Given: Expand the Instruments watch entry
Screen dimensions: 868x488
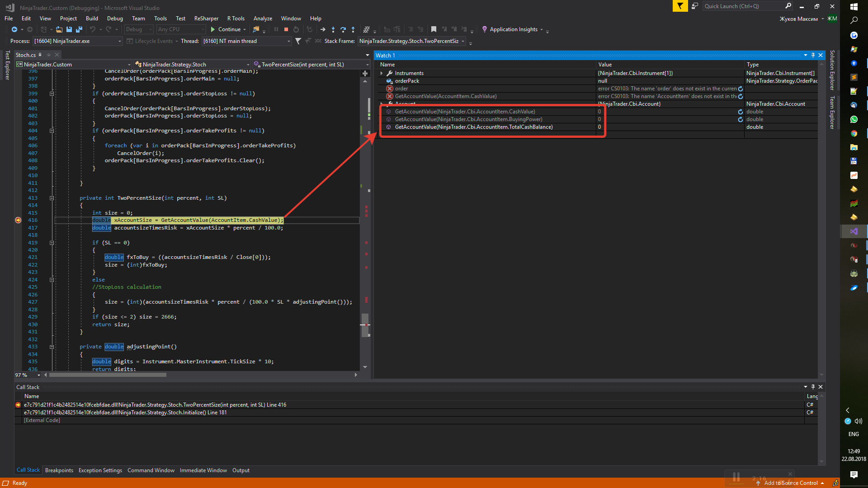Looking at the screenshot, I should [382, 73].
